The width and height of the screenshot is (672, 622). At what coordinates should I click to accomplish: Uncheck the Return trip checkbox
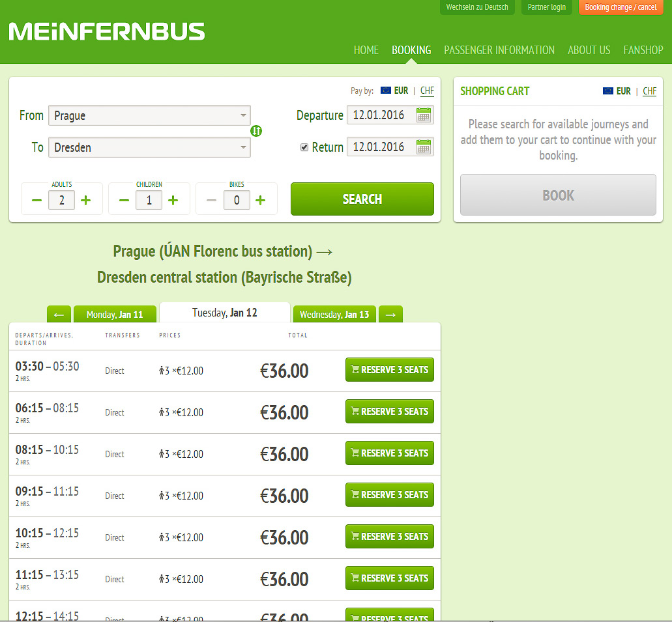pos(304,147)
